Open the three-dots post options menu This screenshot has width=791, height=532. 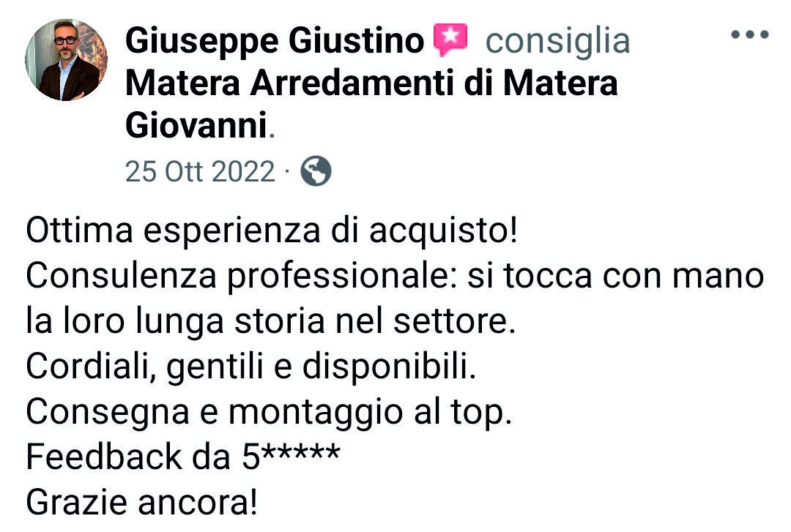(x=750, y=34)
